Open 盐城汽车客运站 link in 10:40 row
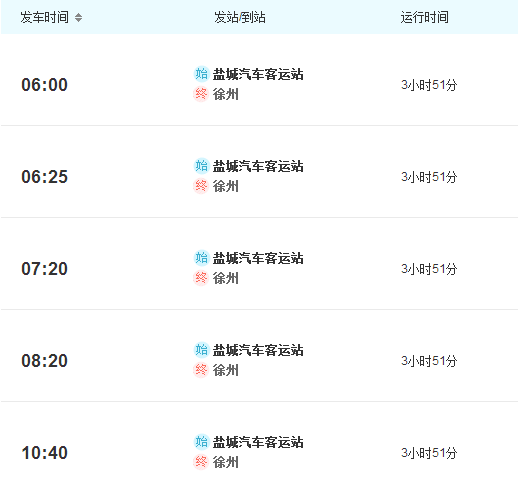Screen dimensions: 518x489 pos(258,442)
